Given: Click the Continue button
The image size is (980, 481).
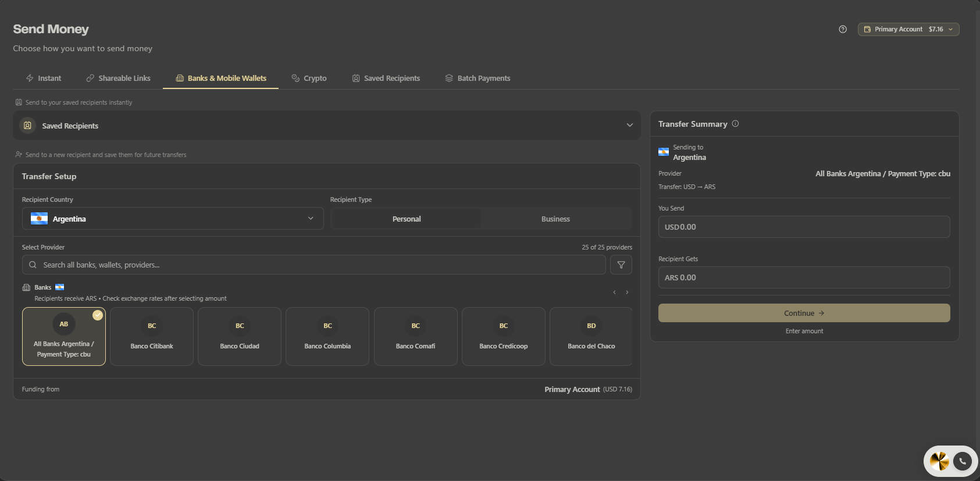Looking at the screenshot, I should 804,313.
